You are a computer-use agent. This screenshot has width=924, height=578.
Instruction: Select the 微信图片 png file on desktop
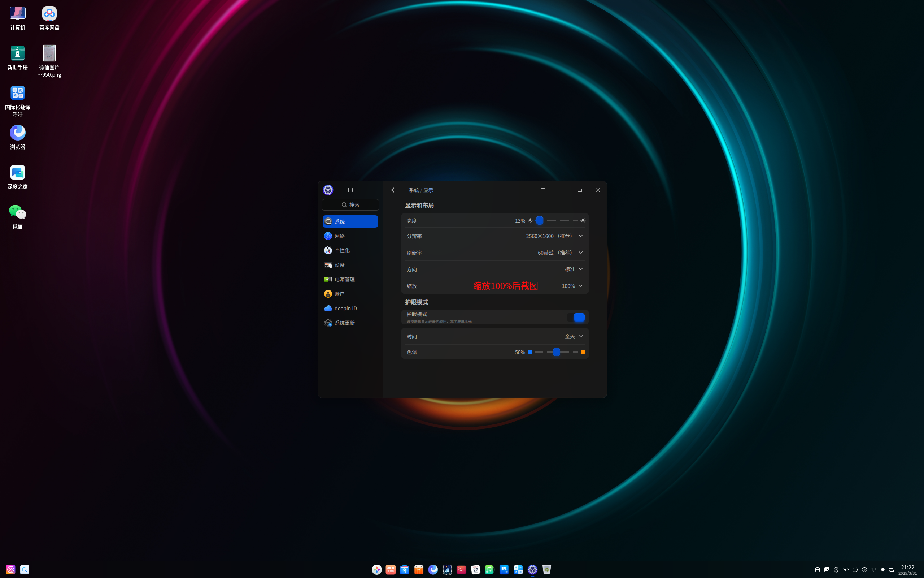click(49, 61)
